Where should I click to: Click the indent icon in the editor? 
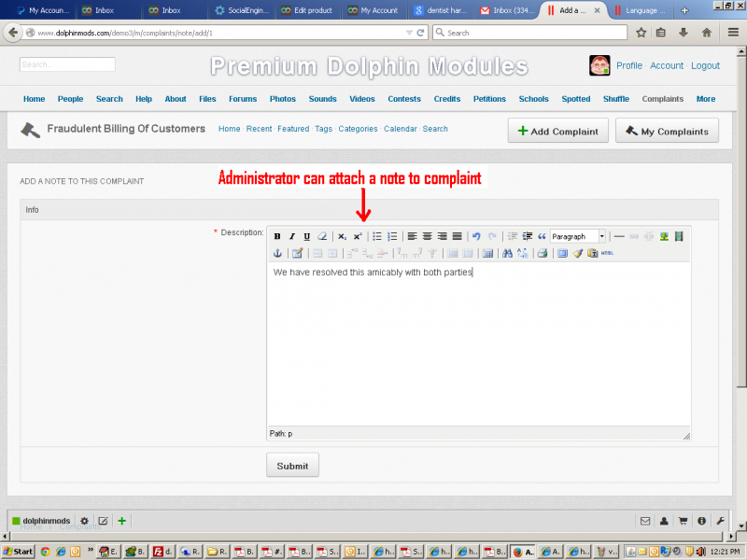coord(527,237)
